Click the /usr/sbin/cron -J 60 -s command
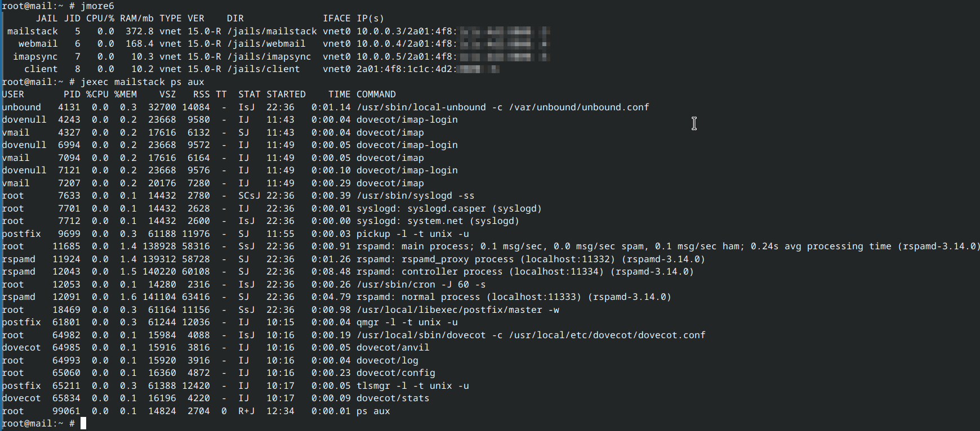 421,285
